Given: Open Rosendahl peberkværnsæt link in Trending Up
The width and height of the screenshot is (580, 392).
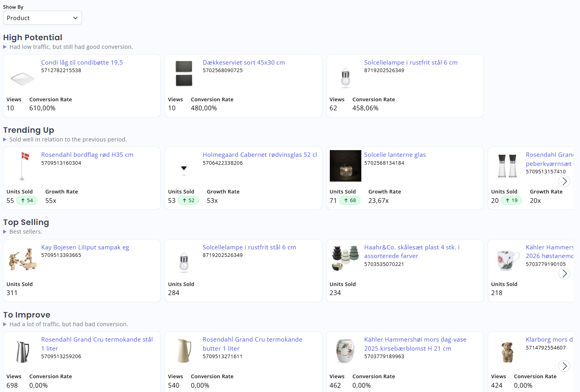Looking at the screenshot, I should click(x=549, y=159).
